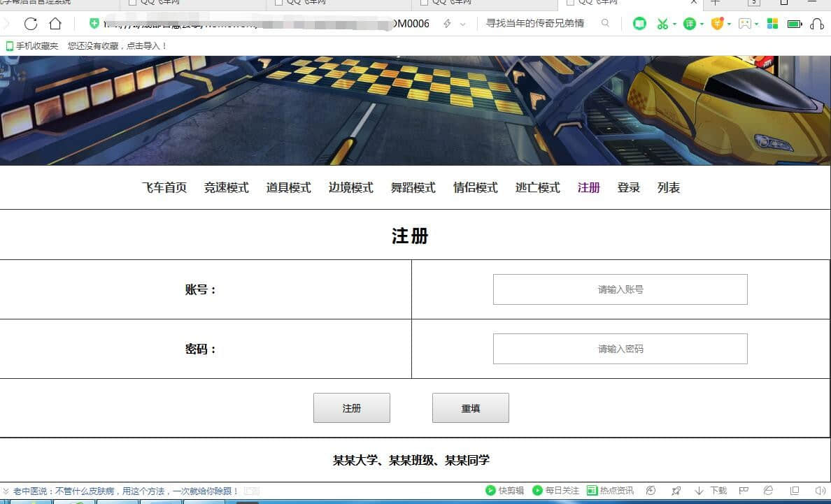Click the browser reload page icon
Image resolution: width=831 pixels, height=504 pixels.
[x=31, y=24]
